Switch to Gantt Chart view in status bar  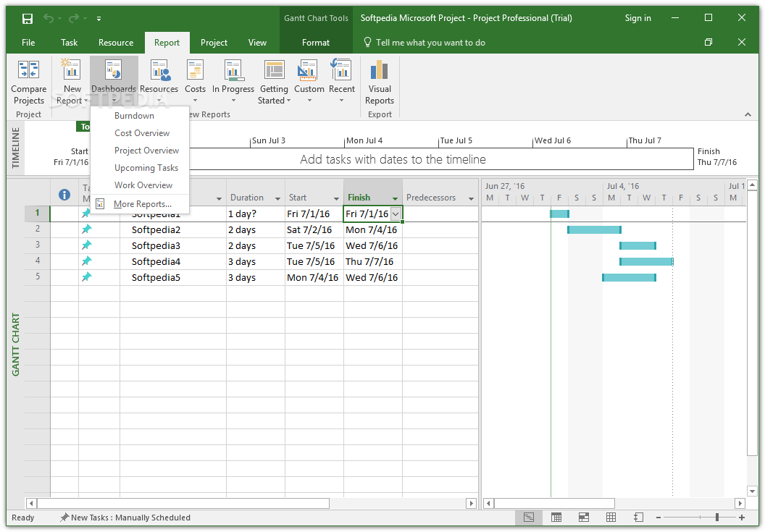pyautogui.click(x=528, y=518)
